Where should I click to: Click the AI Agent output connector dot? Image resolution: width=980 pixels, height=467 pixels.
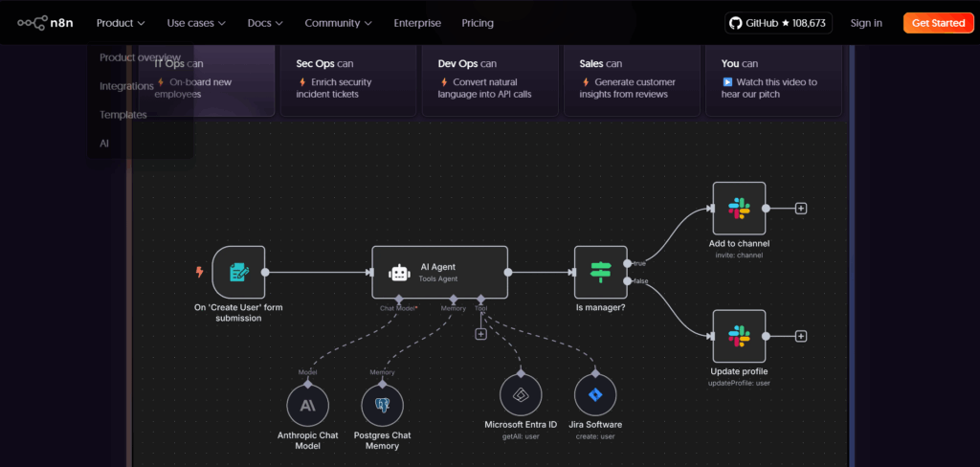click(x=508, y=272)
